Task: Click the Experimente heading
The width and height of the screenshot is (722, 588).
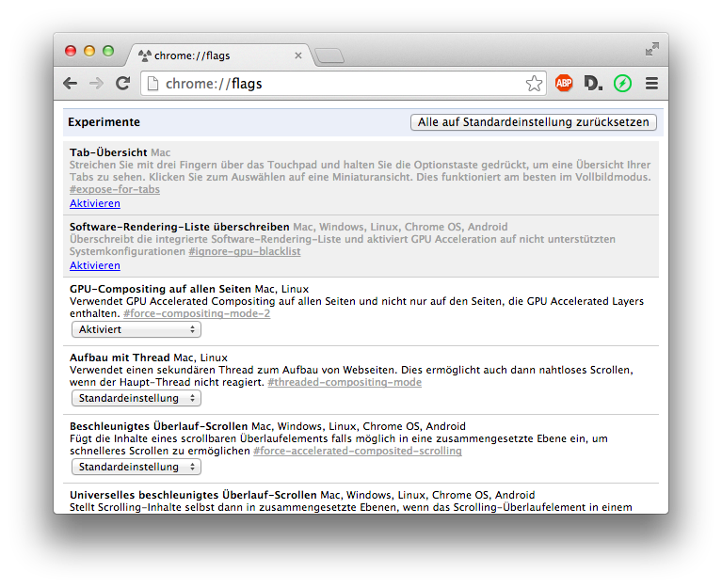Action: tap(104, 122)
